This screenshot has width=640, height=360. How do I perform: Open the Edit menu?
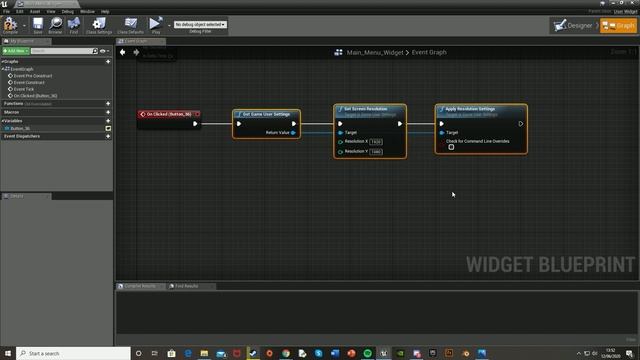[x=20, y=11]
